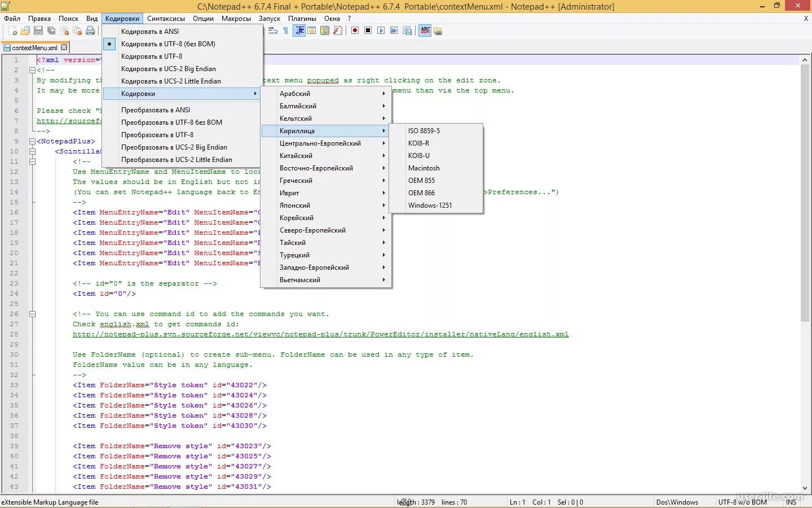Click the vertical scrollbar up arrow
Image resolution: width=812 pixels, height=508 pixels.
tap(805, 60)
